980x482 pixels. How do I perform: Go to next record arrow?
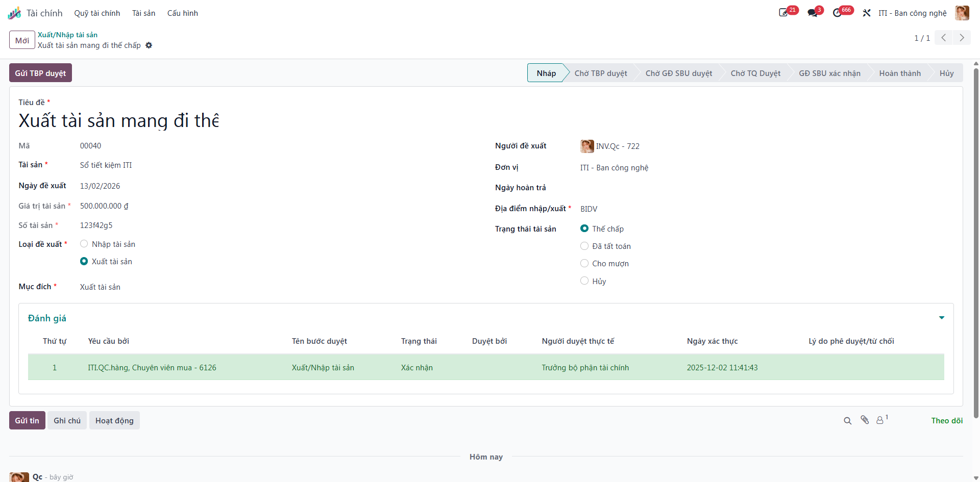coord(962,38)
